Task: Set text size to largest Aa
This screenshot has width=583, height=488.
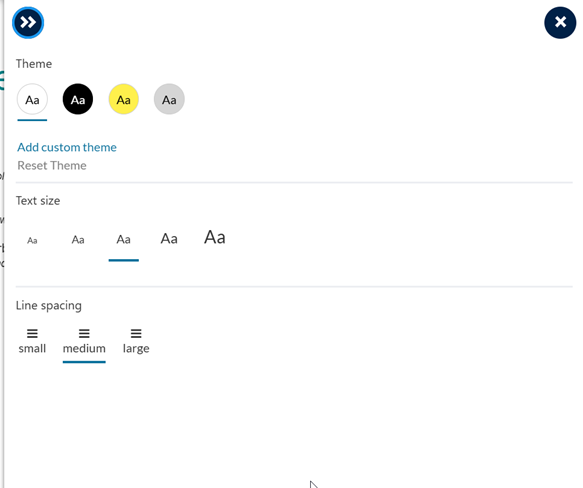Action: (x=215, y=237)
